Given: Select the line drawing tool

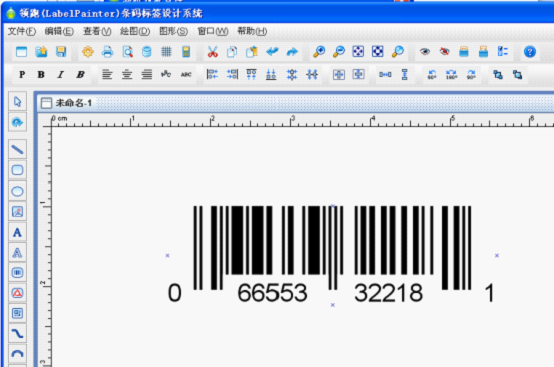Looking at the screenshot, I should tap(17, 149).
